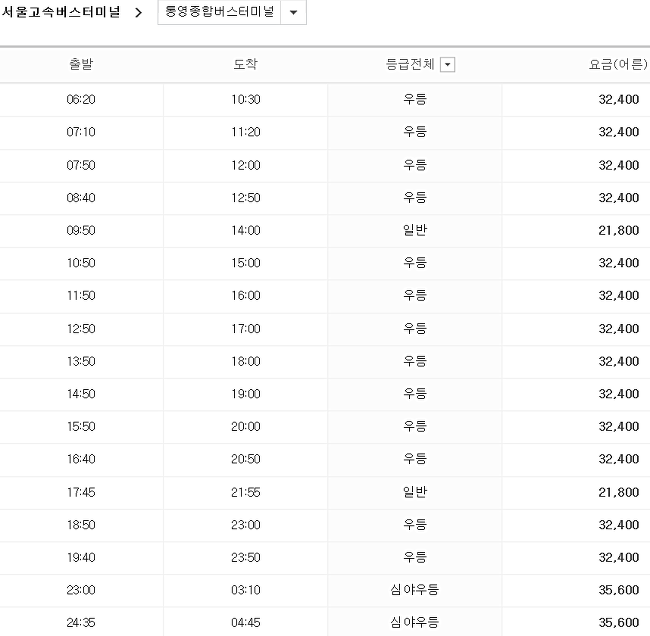Select the 08:40 departure time

(x=81, y=197)
